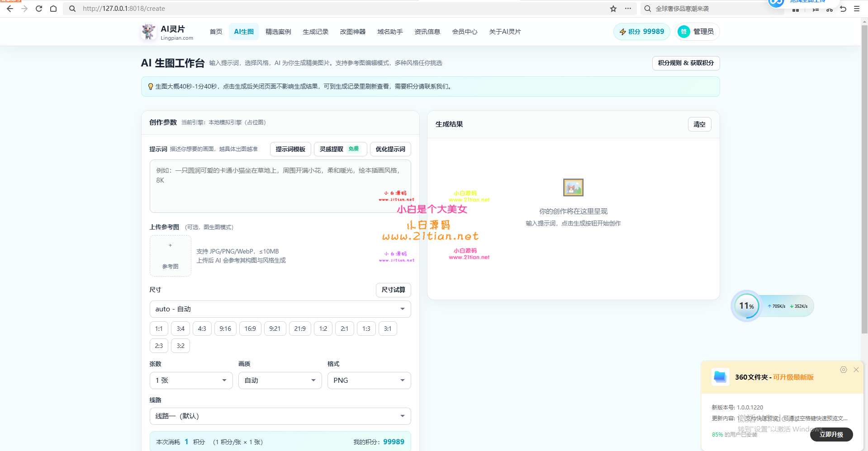The width and height of the screenshot is (868, 451).
Task: Close the 360文件夹 upgrade popup
Action: (856, 370)
